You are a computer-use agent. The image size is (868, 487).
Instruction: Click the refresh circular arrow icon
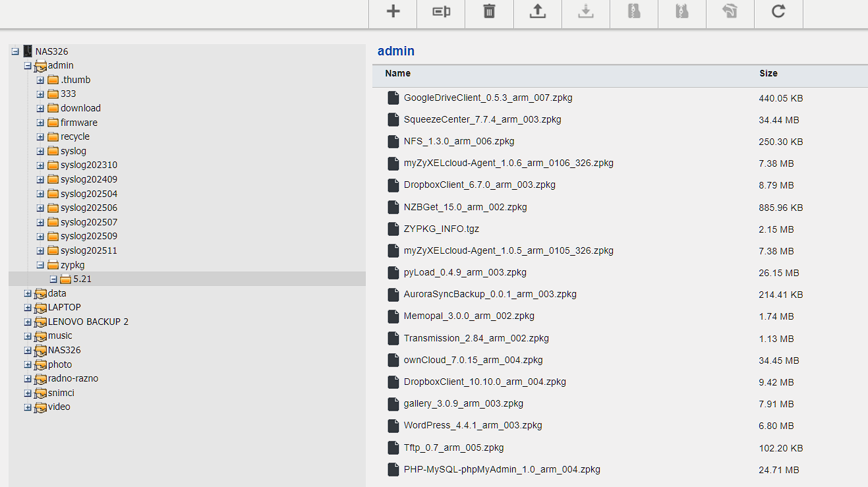click(778, 11)
